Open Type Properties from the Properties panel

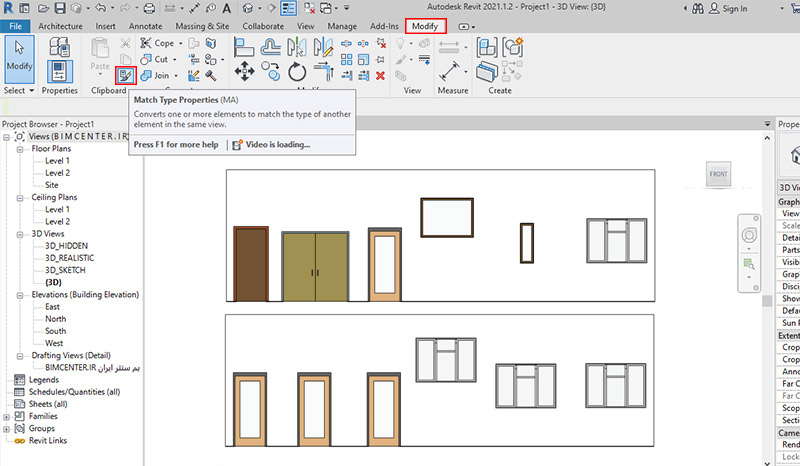[x=60, y=47]
